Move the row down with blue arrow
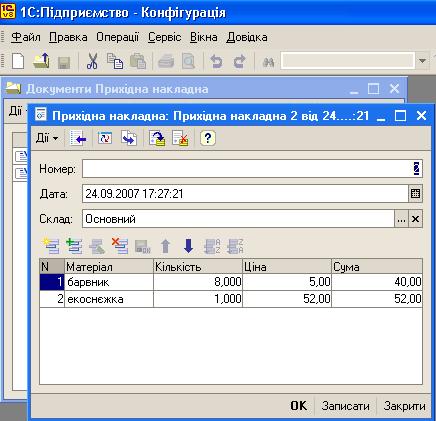Viewport: 436px width, 421px height. click(189, 246)
